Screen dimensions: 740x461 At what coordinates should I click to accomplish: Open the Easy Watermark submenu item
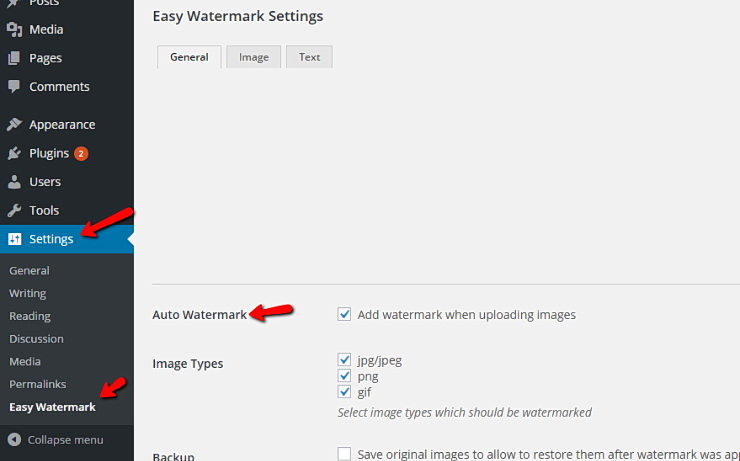click(52, 407)
